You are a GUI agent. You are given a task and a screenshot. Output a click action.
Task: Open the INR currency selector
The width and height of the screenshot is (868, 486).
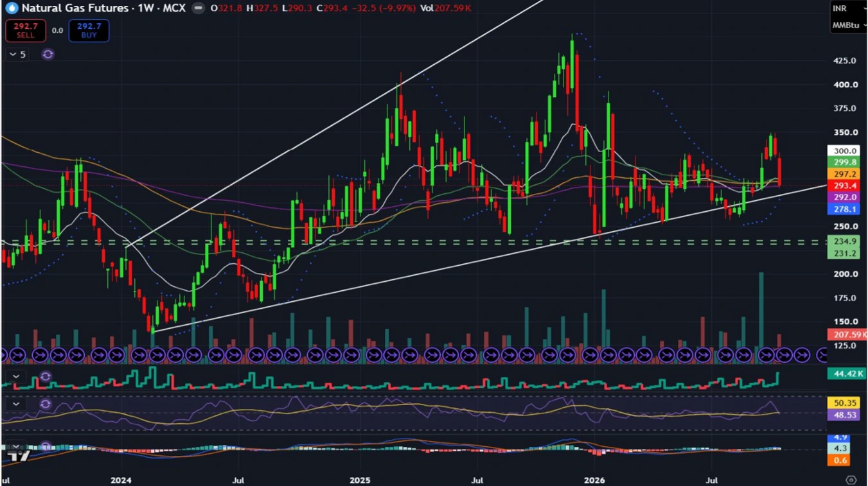848,8
